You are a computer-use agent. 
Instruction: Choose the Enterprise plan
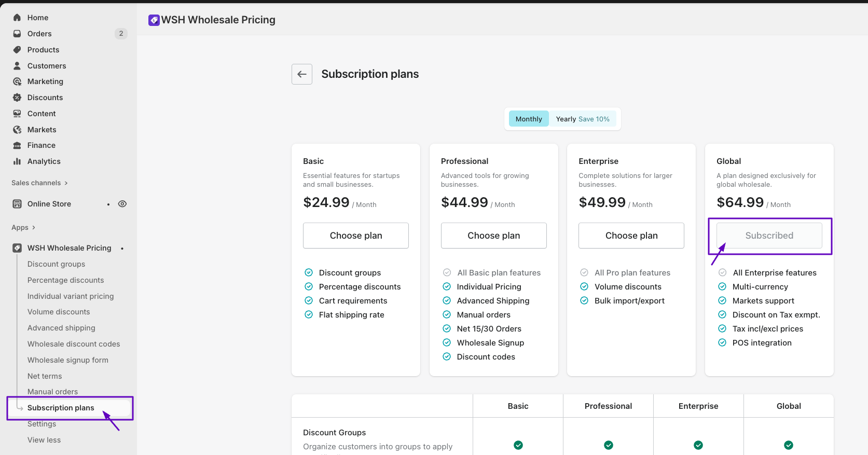coord(631,236)
